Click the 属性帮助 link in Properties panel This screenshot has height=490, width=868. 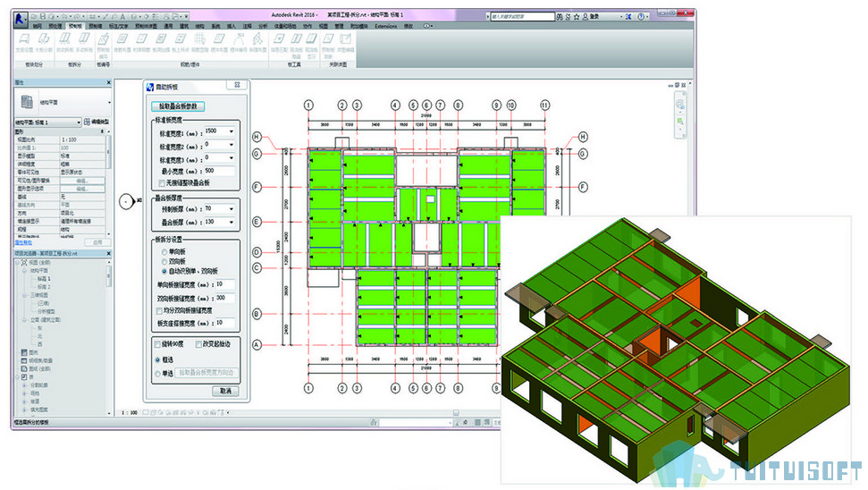23,242
